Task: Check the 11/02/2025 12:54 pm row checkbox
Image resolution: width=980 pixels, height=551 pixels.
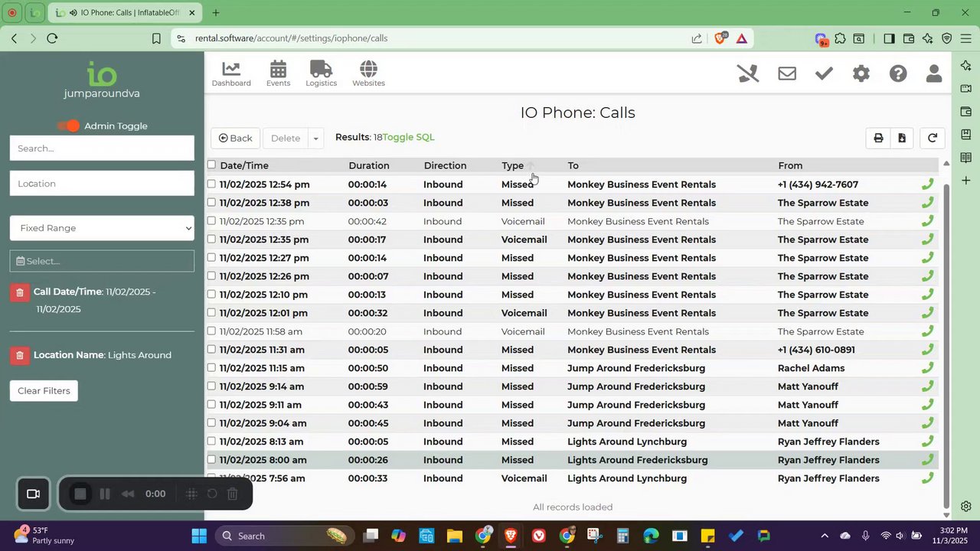Action: (211, 184)
